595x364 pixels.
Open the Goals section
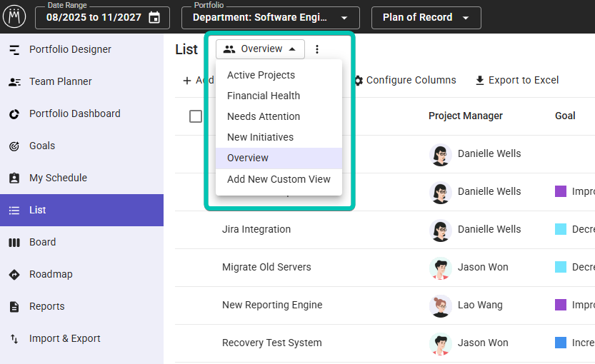click(x=42, y=146)
